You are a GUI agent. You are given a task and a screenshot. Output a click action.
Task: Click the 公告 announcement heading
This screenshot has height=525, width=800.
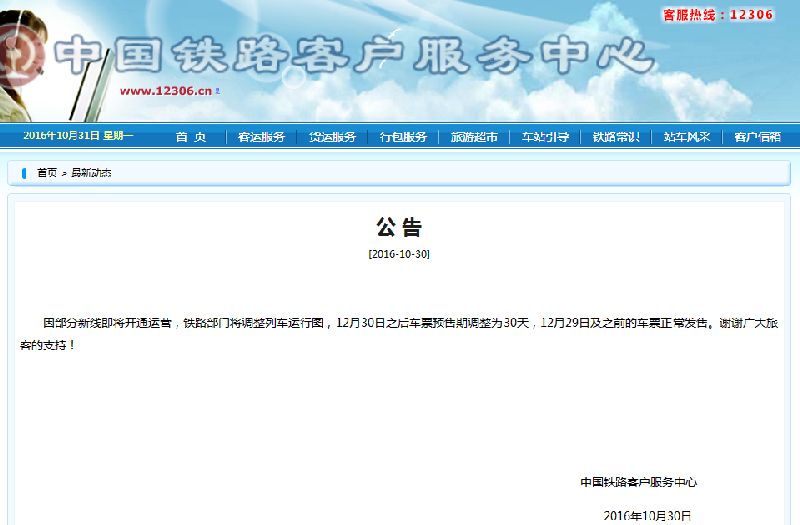[399, 227]
